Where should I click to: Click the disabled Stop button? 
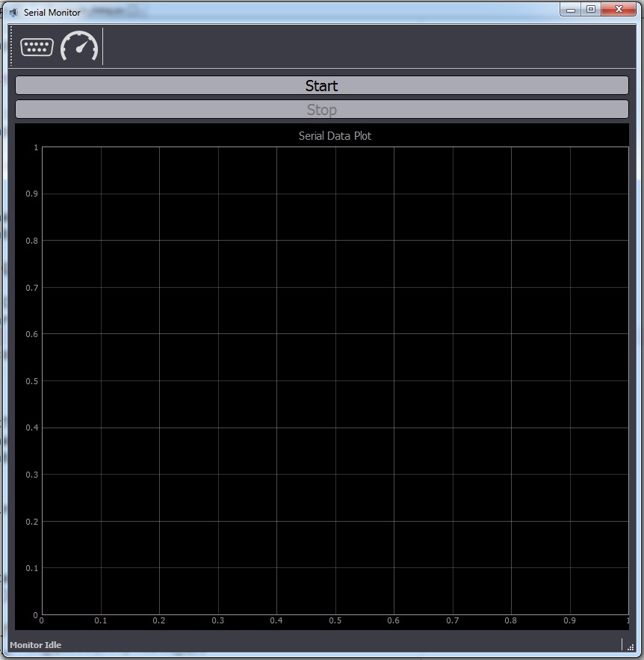[322, 109]
